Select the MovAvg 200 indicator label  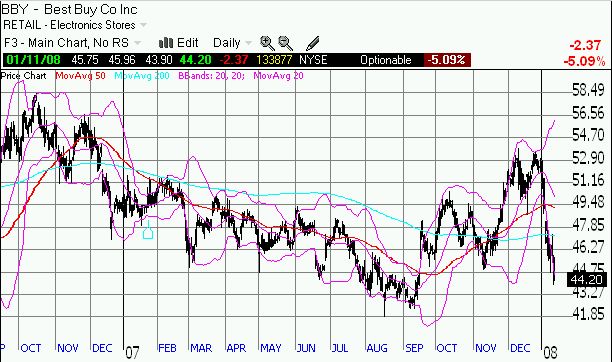point(142,75)
